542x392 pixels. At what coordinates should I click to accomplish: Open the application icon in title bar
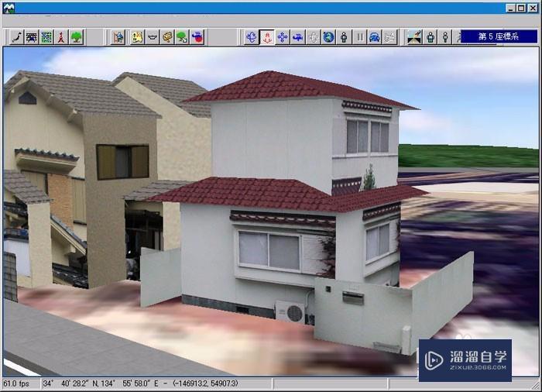9,8
